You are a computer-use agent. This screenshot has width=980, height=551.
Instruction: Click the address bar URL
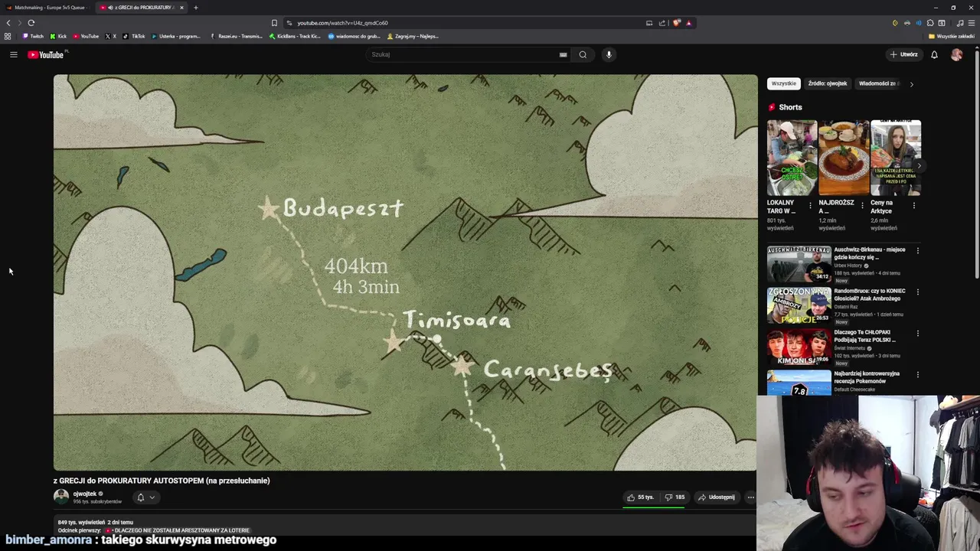(342, 23)
